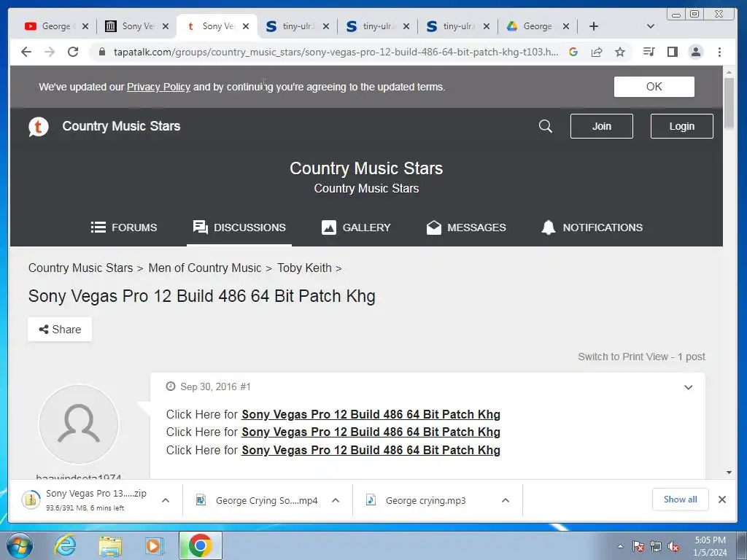Click the share page icon in address bar
The height and width of the screenshot is (560, 747).
[597, 52]
